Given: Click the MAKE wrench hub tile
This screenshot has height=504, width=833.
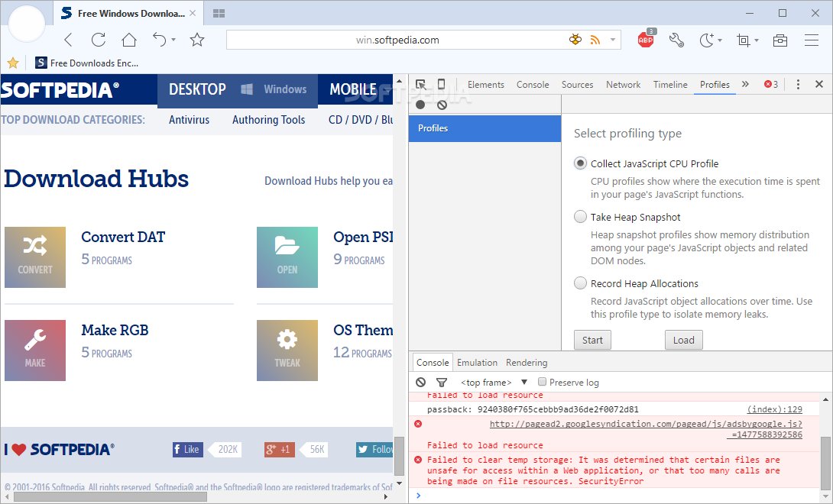Looking at the screenshot, I should (35, 350).
